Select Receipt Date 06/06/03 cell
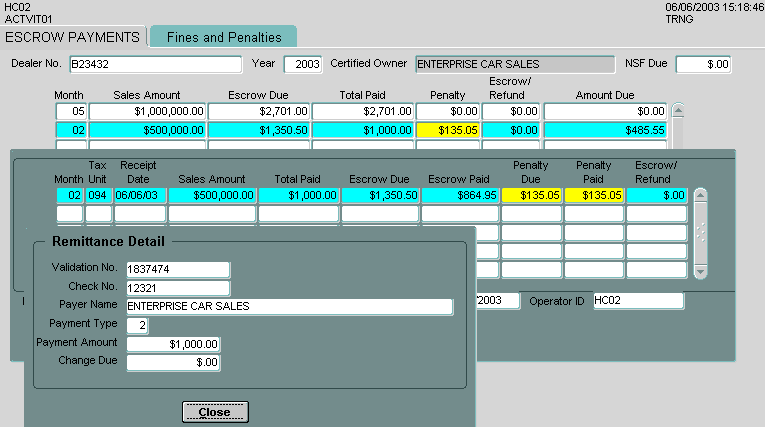The height and width of the screenshot is (427, 765). click(140, 195)
